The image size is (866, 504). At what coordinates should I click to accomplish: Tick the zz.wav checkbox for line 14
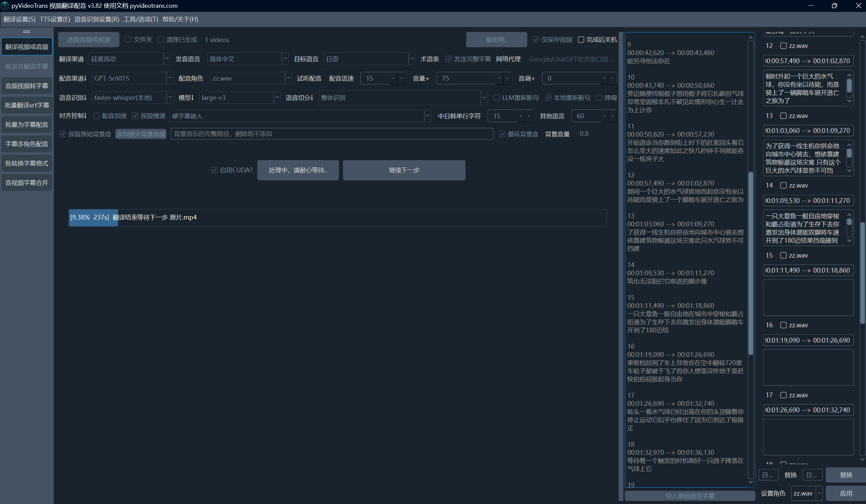(x=784, y=186)
